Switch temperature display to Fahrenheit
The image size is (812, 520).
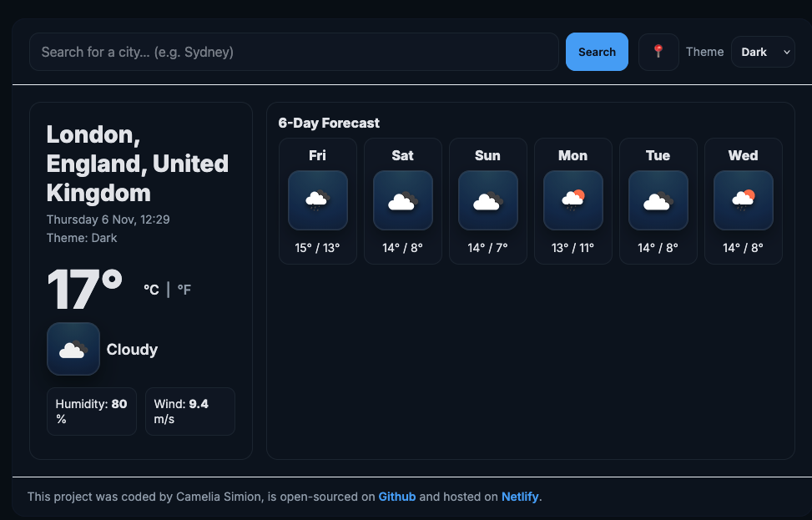click(184, 290)
